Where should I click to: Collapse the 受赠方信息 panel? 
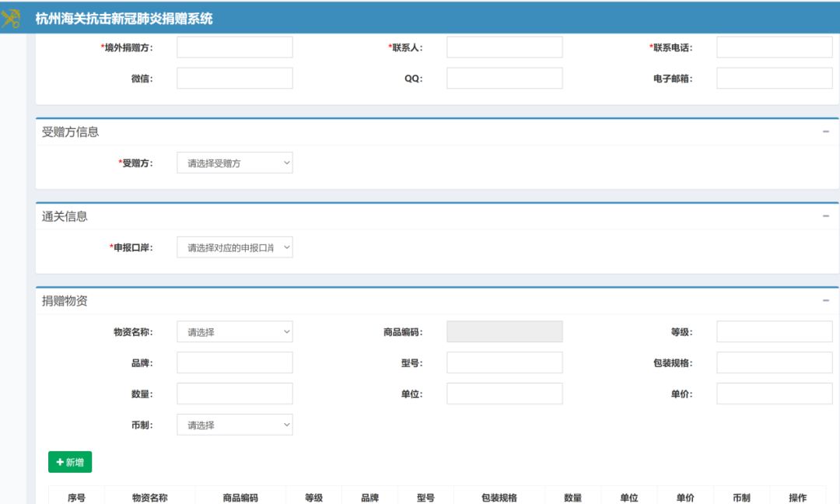825,132
